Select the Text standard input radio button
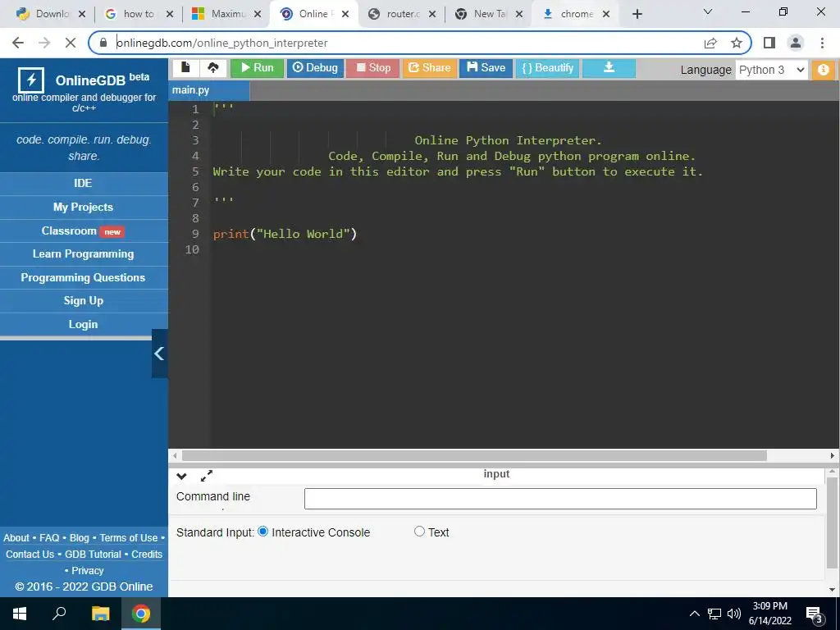This screenshot has width=840, height=630. [x=419, y=532]
